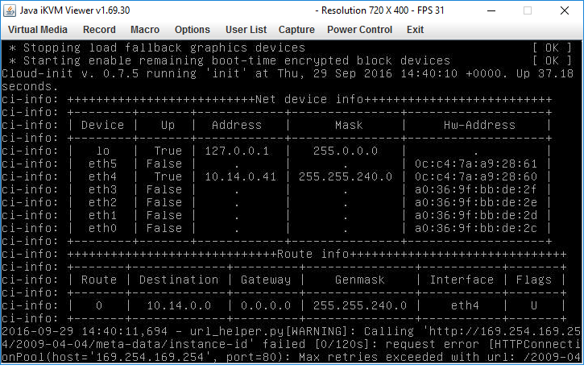The width and height of the screenshot is (588, 369).
Task: Click the eth0 device name
Action: (102, 228)
